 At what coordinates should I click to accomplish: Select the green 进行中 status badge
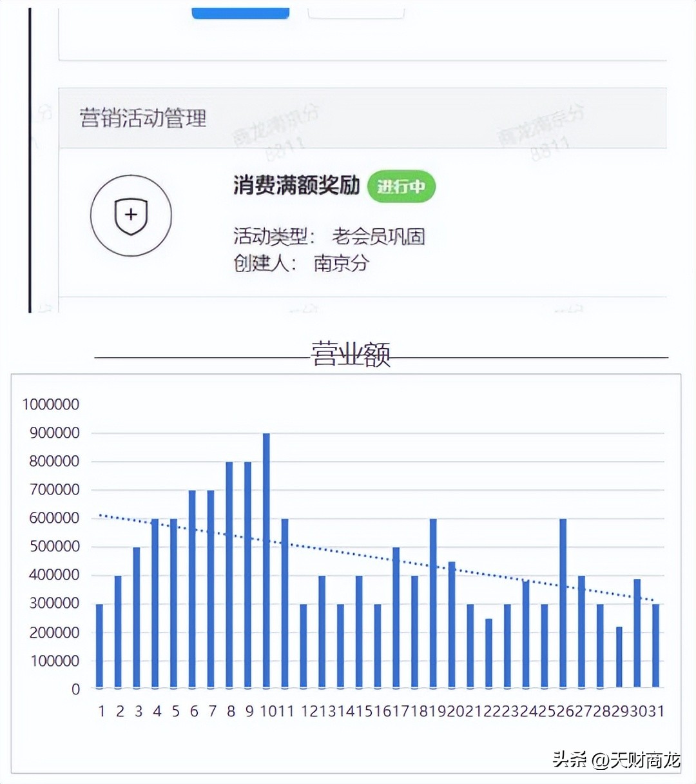click(x=401, y=187)
